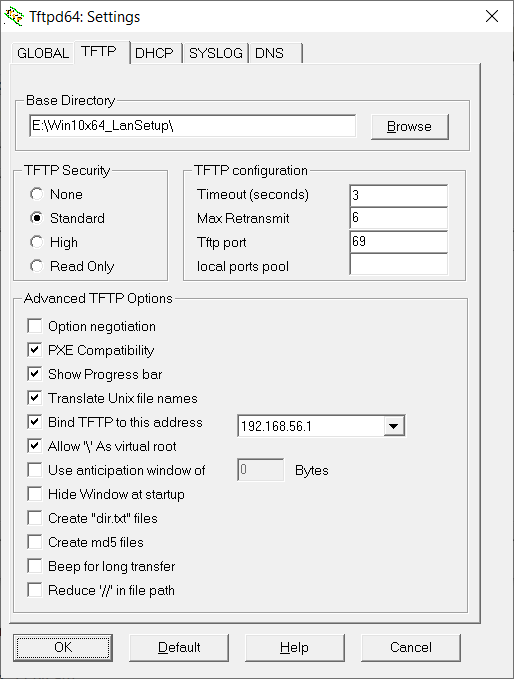Enable Use anticipation window option
Image resolution: width=514 pixels, height=679 pixels.
click(x=35, y=470)
